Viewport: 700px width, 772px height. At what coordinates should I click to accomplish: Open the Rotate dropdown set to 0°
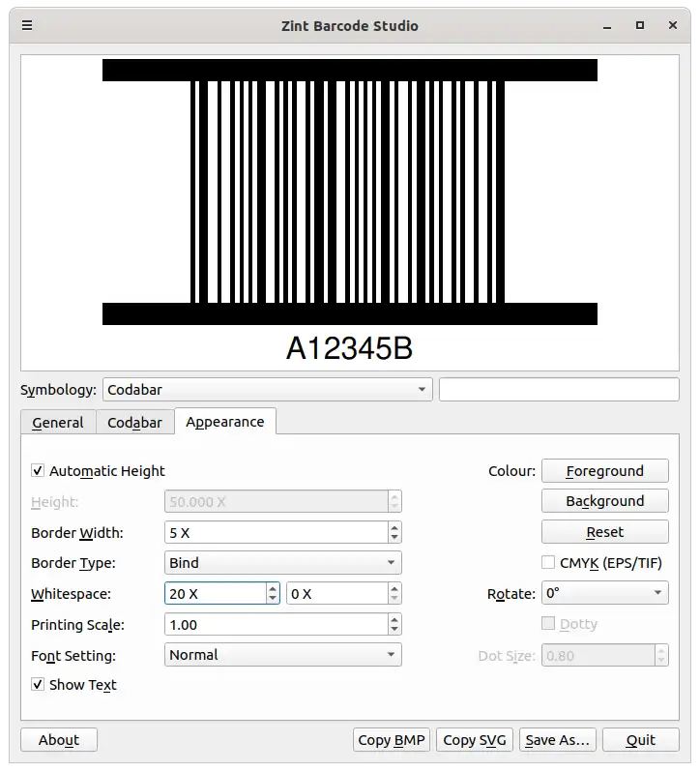pos(605,593)
